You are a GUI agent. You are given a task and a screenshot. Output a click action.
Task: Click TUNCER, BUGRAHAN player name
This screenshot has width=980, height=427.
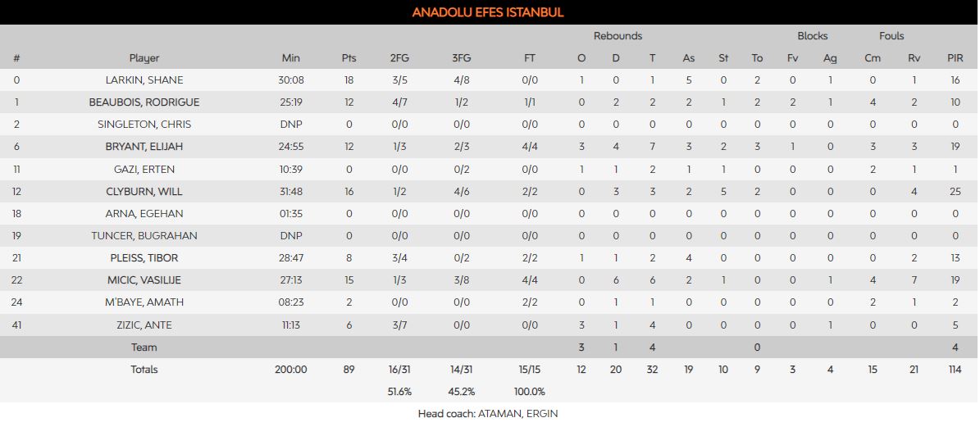coord(144,236)
